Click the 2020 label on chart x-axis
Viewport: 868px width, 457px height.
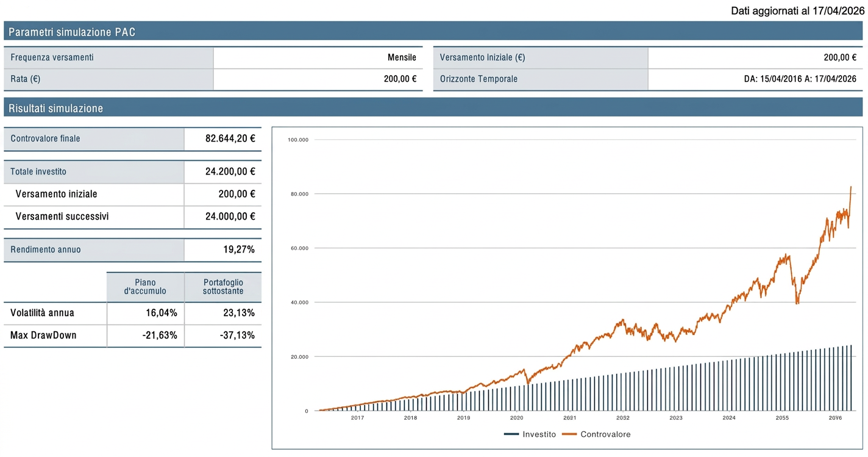516,418
